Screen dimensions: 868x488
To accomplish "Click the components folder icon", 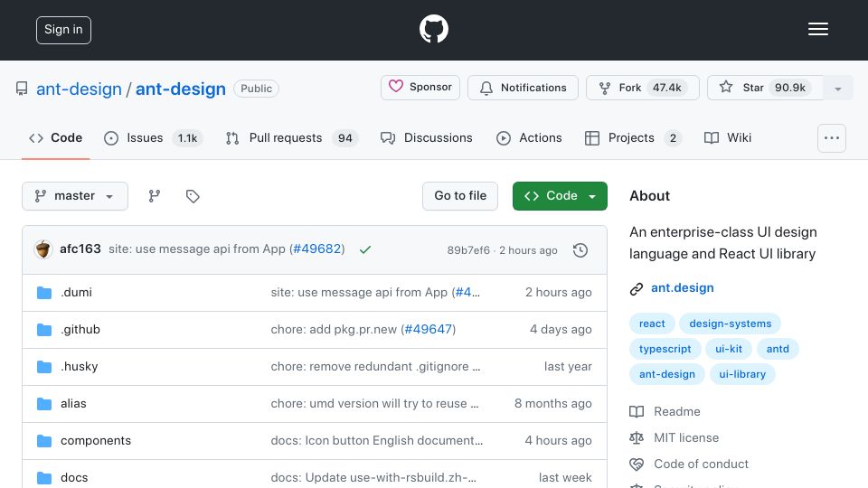I will (44, 440).
